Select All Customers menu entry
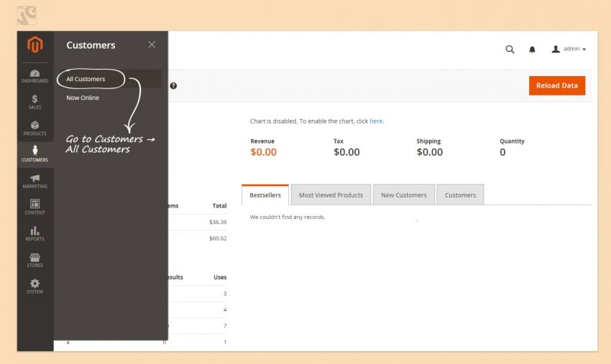Viewport: 611px width, 364px height. tap(86, 79)
